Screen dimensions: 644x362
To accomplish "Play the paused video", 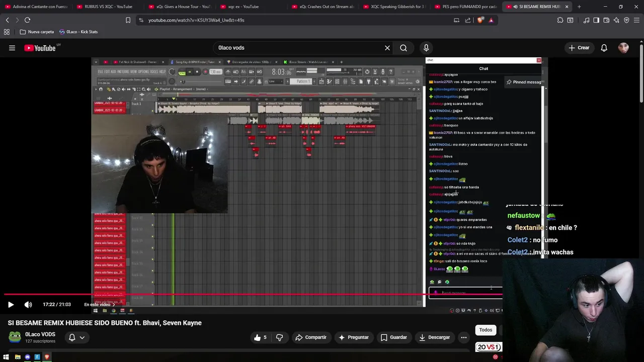I will click(11, 304).
